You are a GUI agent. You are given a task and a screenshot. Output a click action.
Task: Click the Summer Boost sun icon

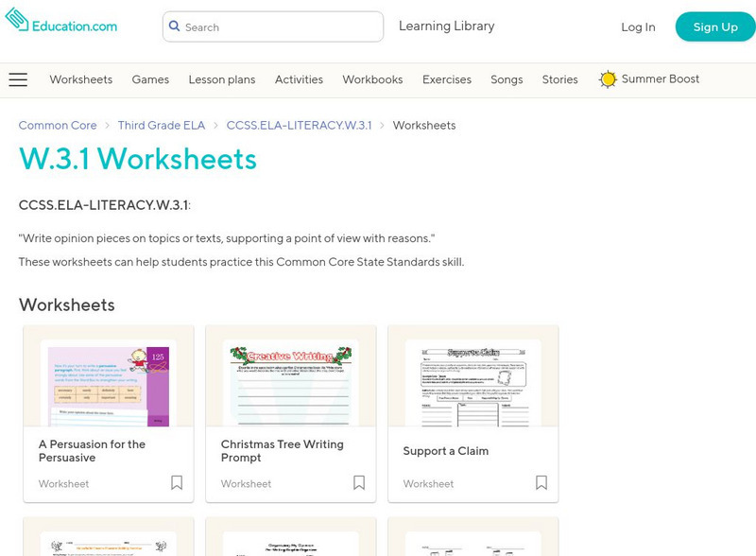coord(608,79)
